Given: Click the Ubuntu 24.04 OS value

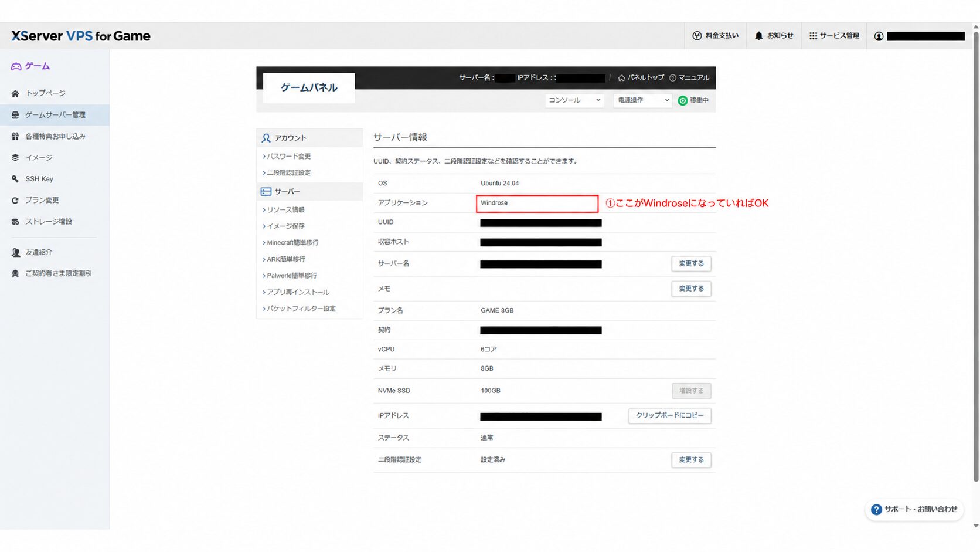Looking at the screenshot, I should coord(499,184).
